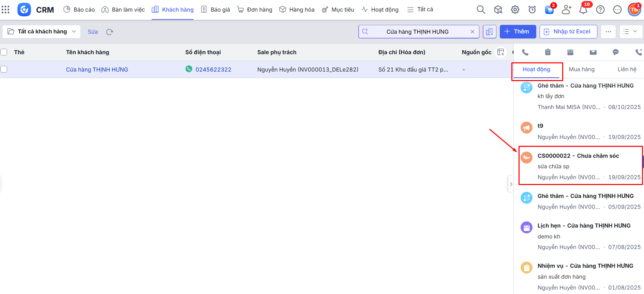Open the column customization icon in table header
This screenshot has height=294, width=644.
[500, 52]
